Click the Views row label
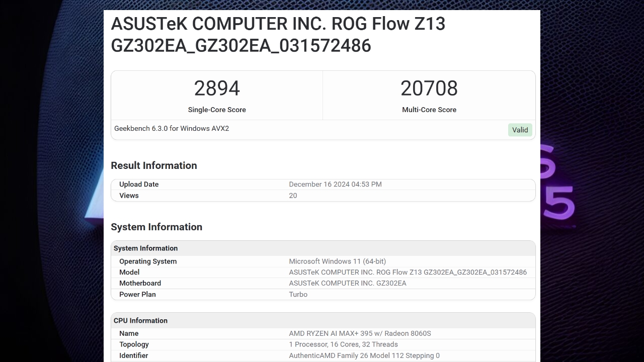 [x=129, y=196]
